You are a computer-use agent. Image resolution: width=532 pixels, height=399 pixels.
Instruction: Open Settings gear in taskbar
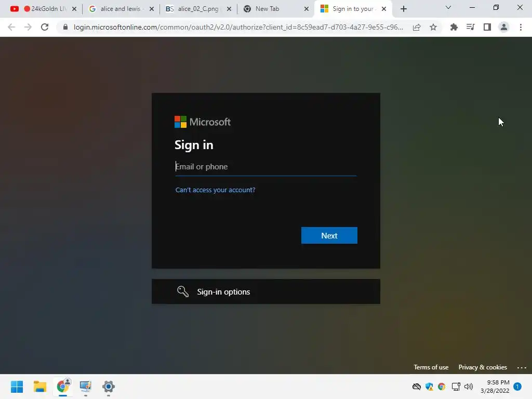(109, 387)
